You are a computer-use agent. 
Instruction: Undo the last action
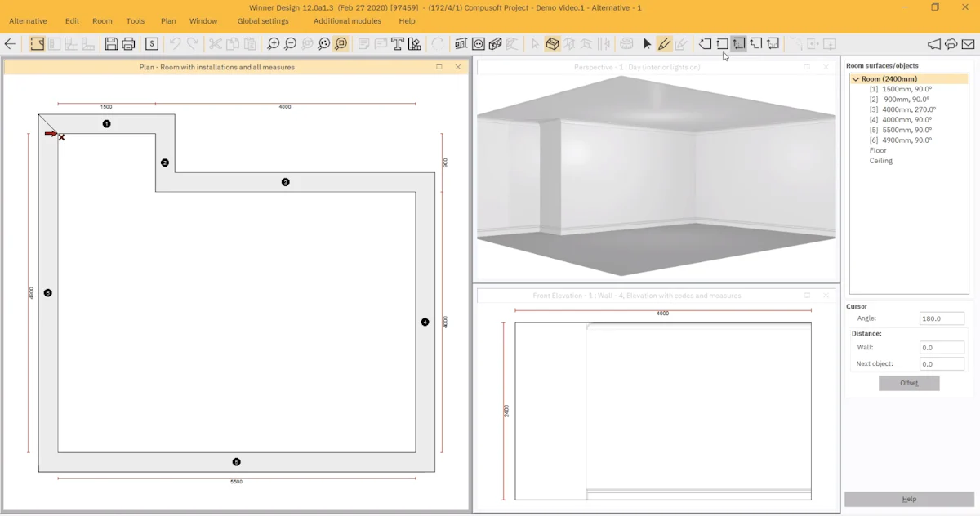[x=175, y=44]
